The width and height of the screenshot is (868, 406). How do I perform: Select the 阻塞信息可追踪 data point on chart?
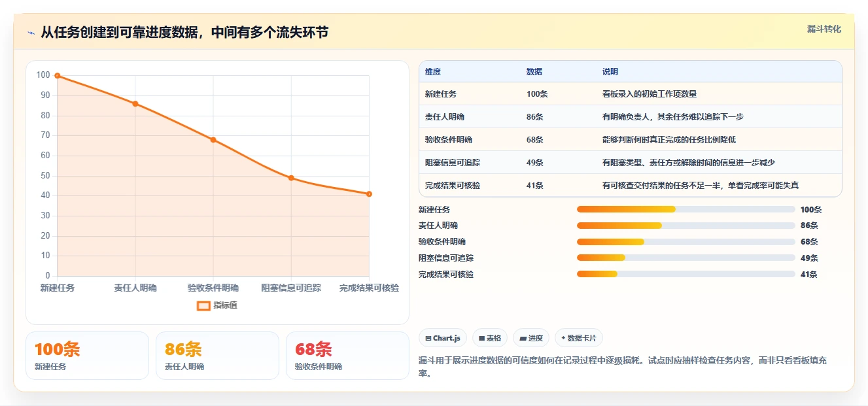tap(291, 178)
